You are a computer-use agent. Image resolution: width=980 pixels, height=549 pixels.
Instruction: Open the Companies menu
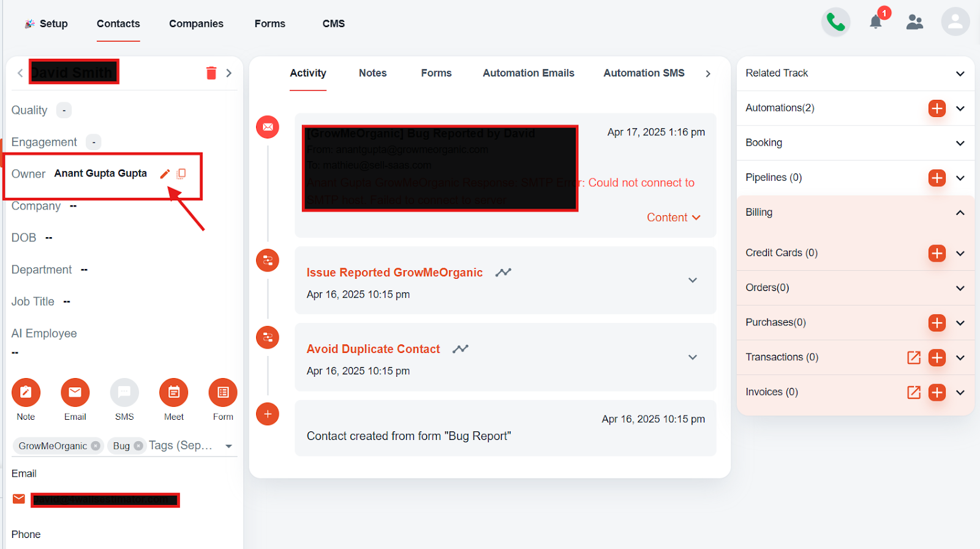click(196, 24)
